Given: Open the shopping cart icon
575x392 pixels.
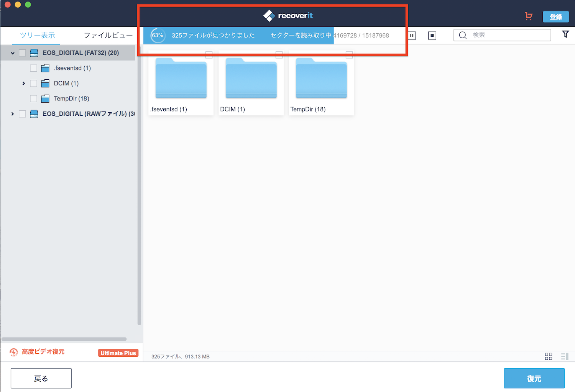Looking at the screenshot, I should (x=529, y=16).
